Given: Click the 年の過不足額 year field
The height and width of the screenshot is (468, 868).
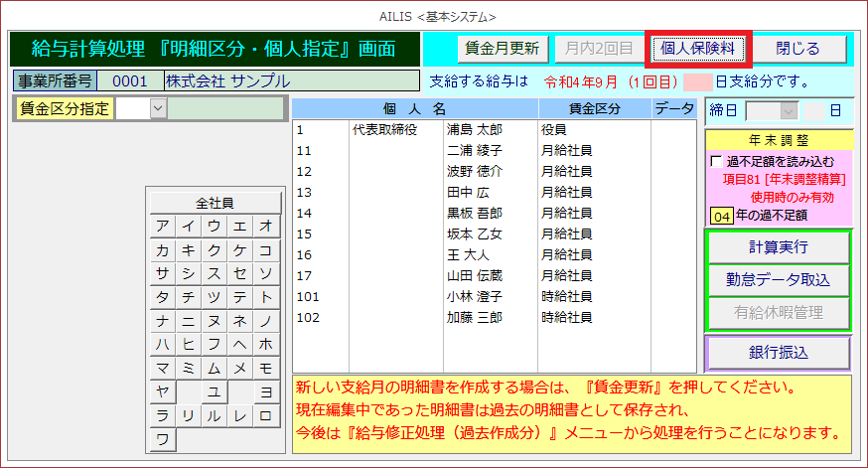Looking at the screenshot, I should point(722,215).
